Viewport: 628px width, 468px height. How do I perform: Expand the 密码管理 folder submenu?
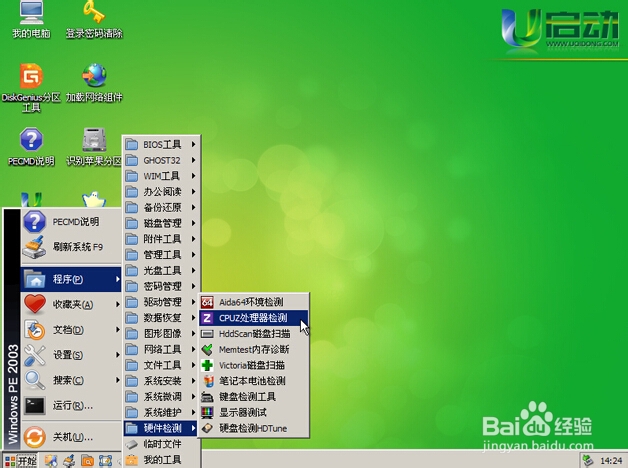[161, 286]
